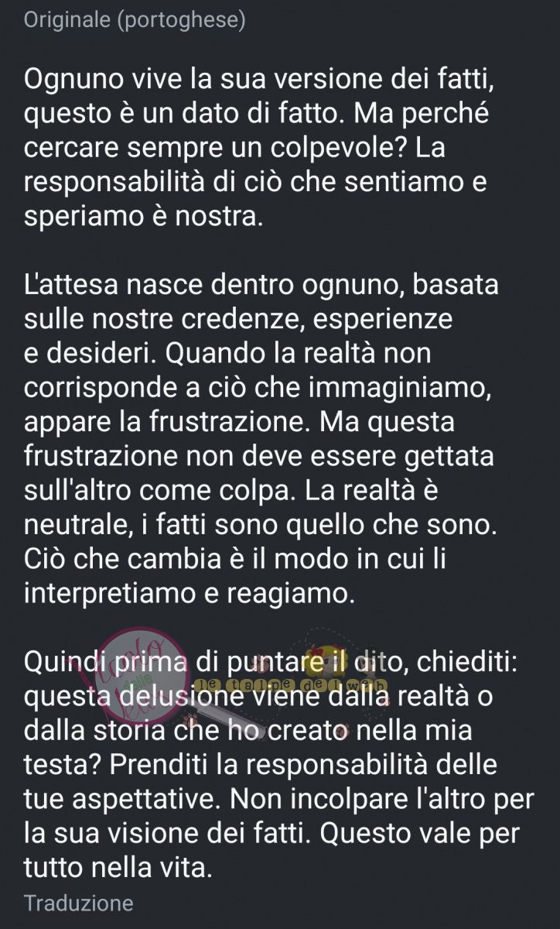
Task: Click the phrase 'tutto nella vita.'
Action: click(118, 868)
